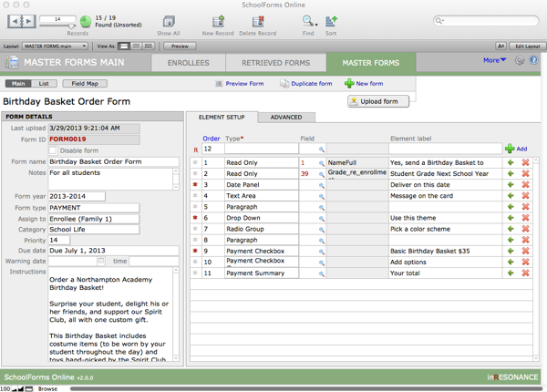
Task: Open field lookup magnifier on Drop Down row
Action: (x=321, y=219)
